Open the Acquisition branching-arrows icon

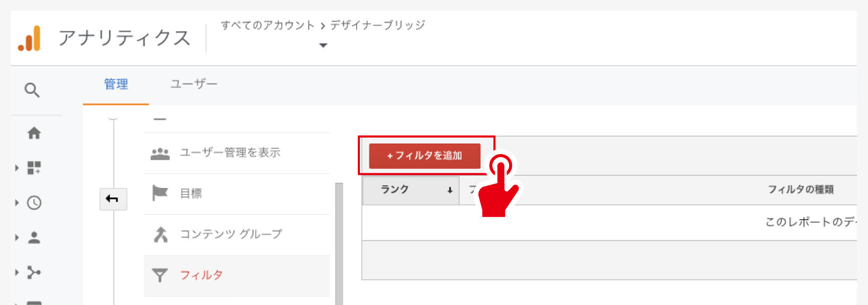tap(34, 273)
